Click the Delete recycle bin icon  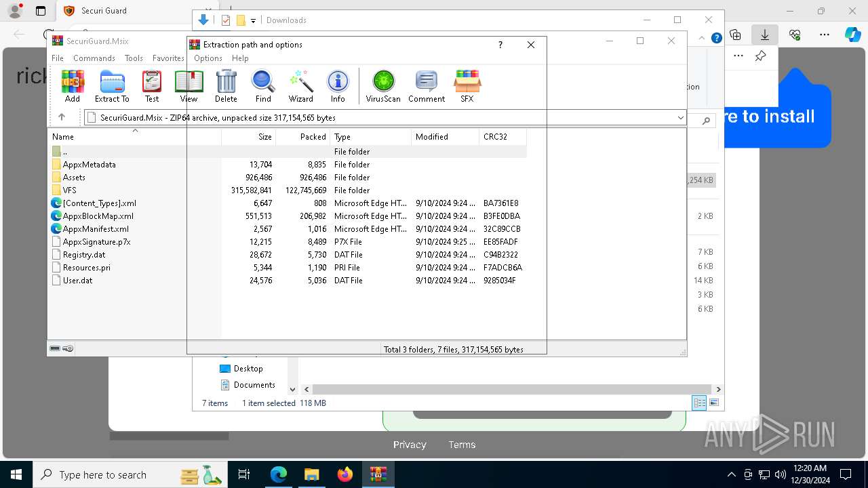(226, 86)
